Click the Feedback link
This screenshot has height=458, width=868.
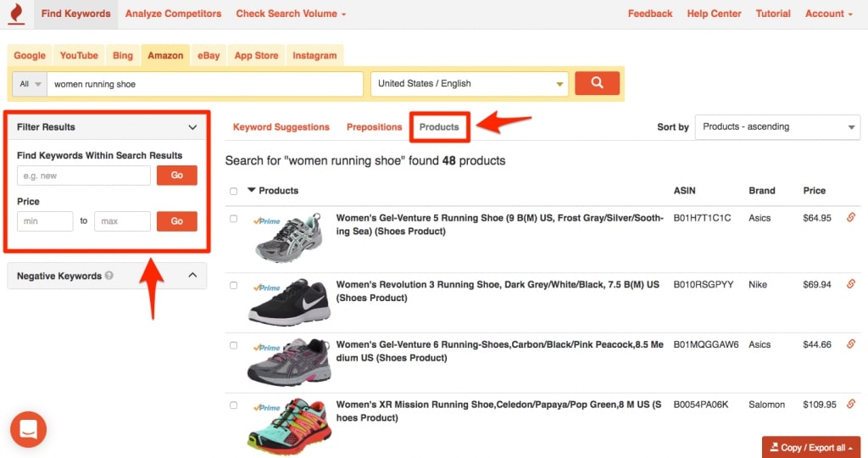coord(650,14)
